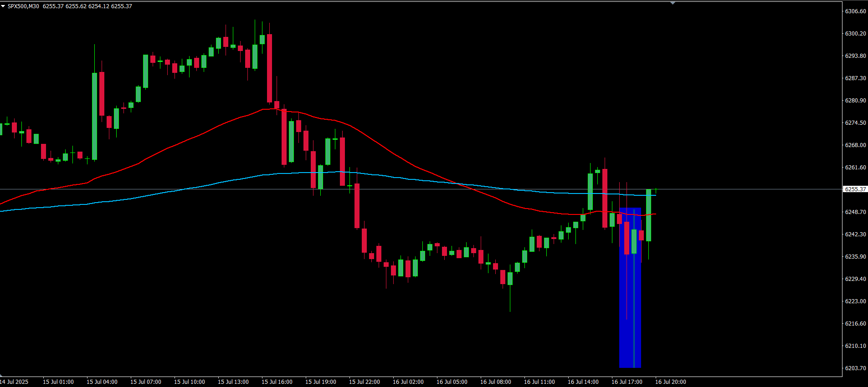Click time axis label 15 Jul 22:00
The height and width of the screenshot is (387, 868).
pos(365,382)
